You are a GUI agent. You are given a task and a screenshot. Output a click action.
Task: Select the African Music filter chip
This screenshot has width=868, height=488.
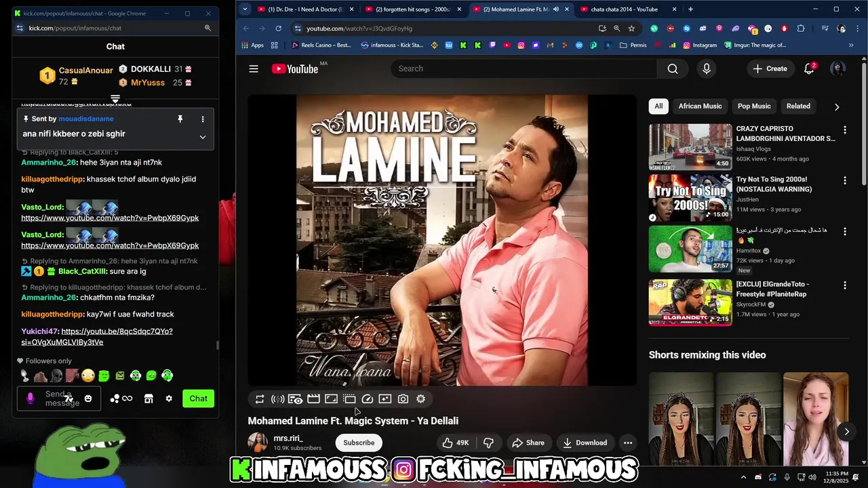coord(700,106)
